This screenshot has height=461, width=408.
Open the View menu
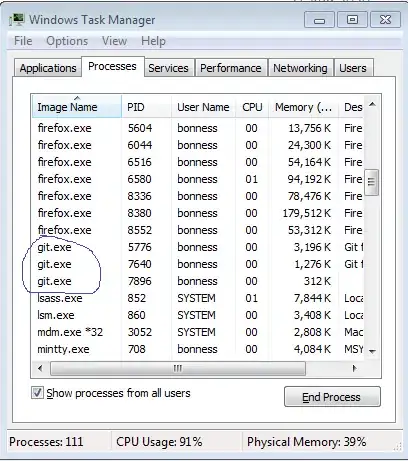(114, 41)
